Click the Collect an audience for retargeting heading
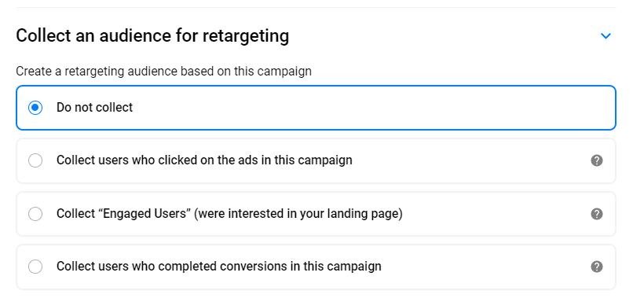This screenshot has width=644, height=302. click(152, 36)
